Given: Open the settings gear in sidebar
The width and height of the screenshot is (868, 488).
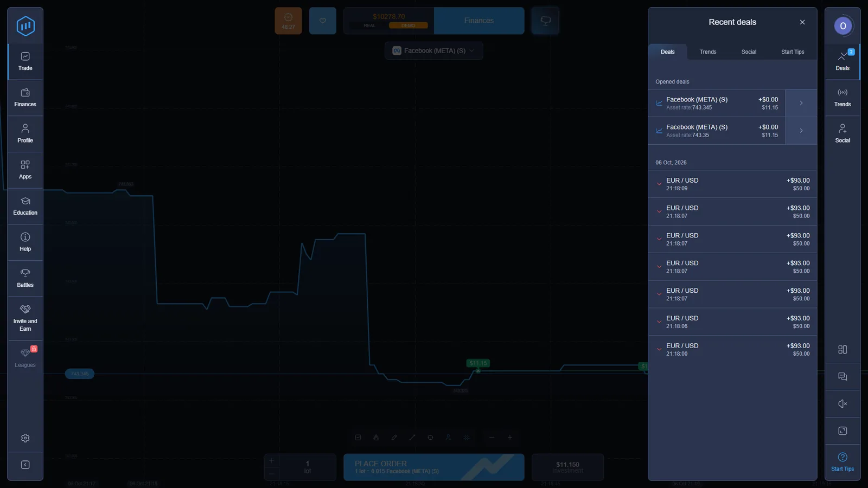Looking at the screenshot, I should [25, 438].
